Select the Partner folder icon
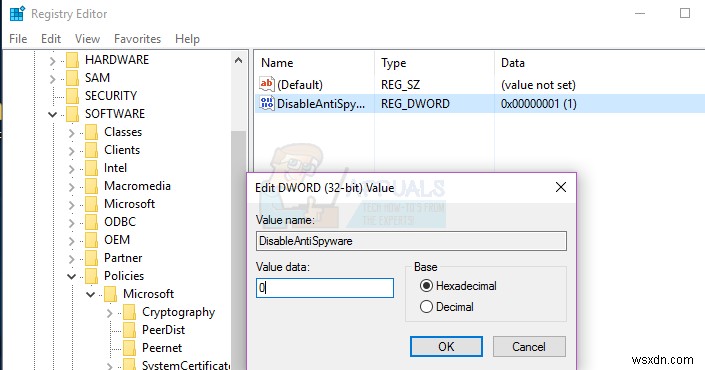 tap(92, 258)
